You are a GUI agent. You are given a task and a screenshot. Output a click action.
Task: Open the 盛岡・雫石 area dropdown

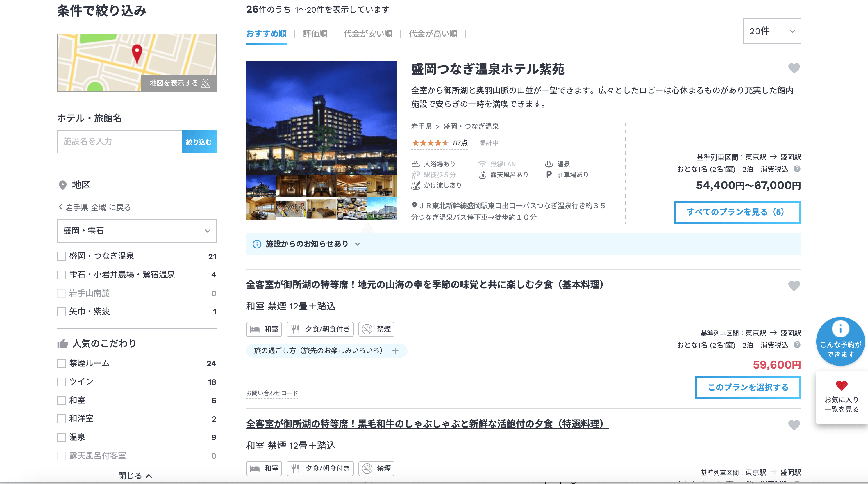[136, 231]
